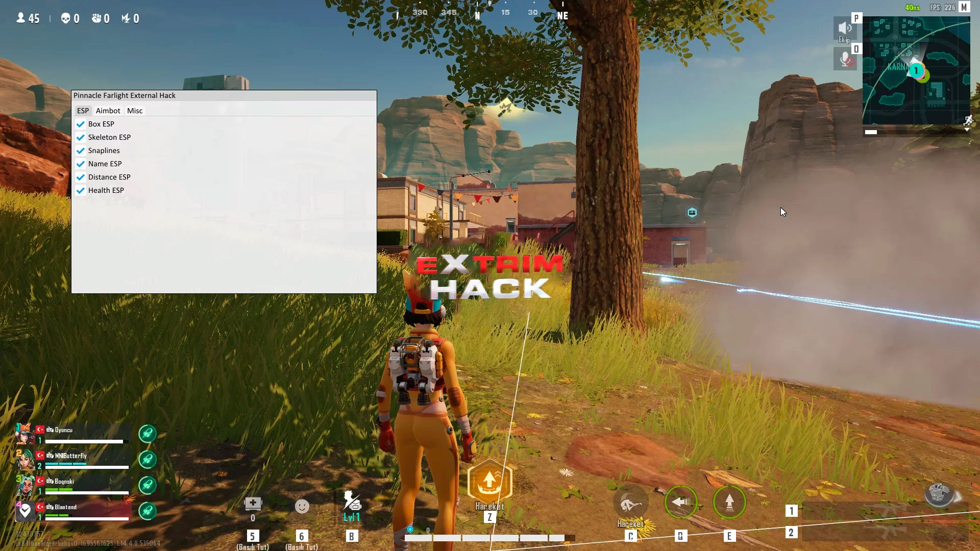This screenshot has height=551, width=980.
Task: Click the microphone mute icon
Action: [845, 59]
